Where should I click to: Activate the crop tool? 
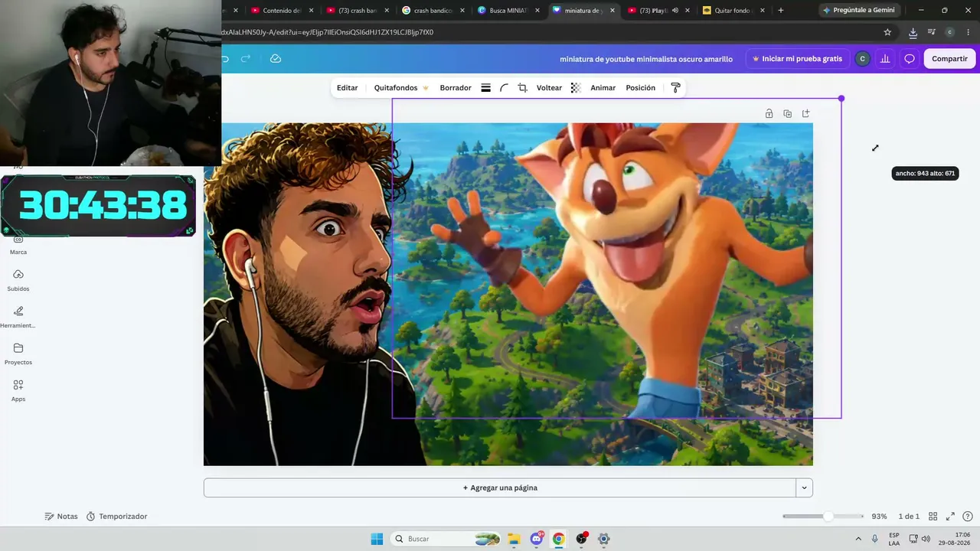point(522,88)
